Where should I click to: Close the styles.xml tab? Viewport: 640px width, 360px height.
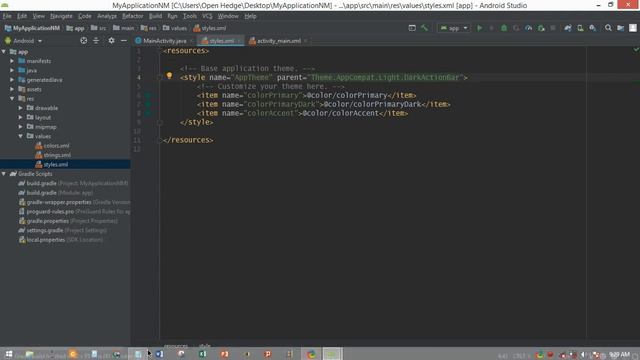click(x=240, y=41)
